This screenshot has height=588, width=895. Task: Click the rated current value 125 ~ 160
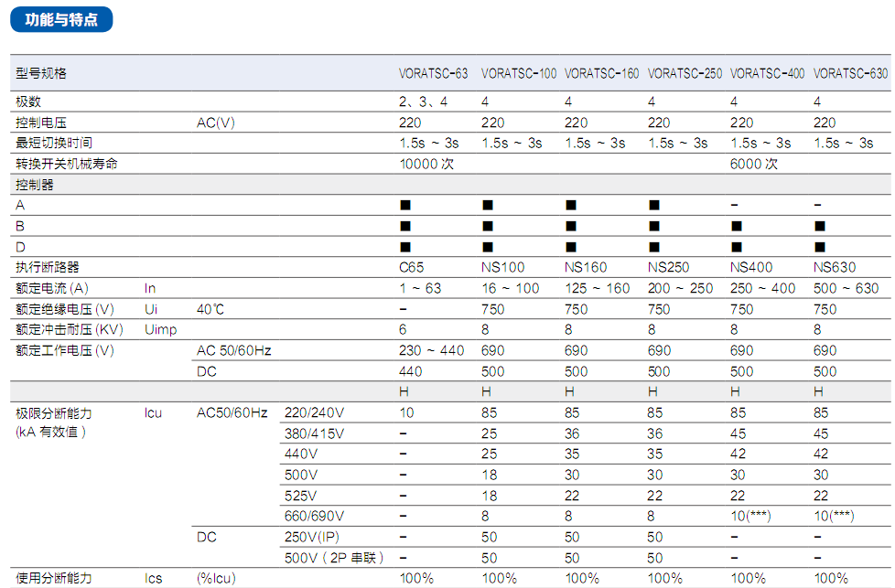coord(597,288)
